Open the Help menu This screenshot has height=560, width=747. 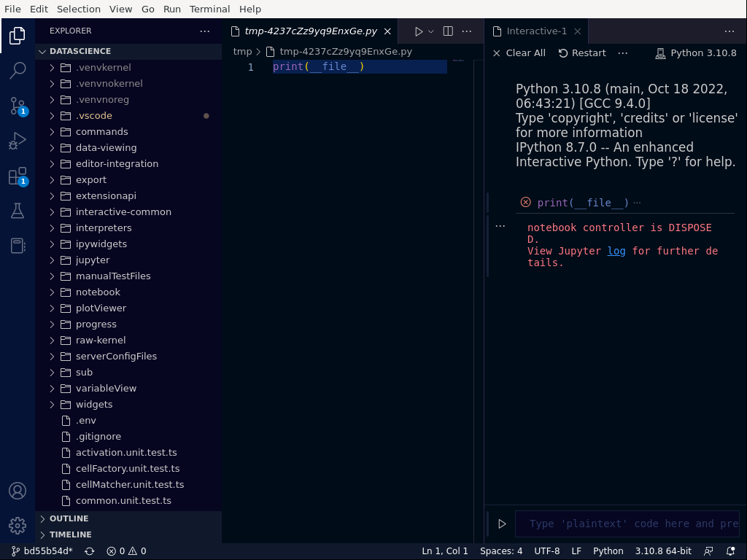[x=250, y=9]
